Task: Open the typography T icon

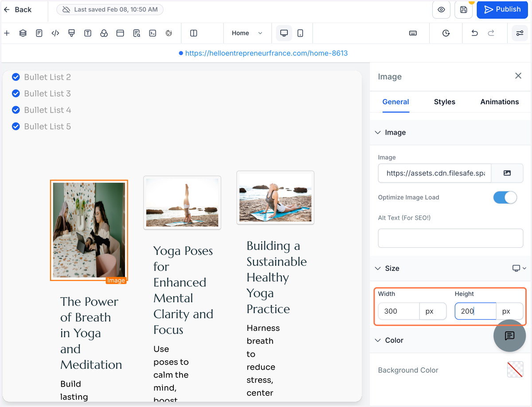Action: point(88,33)
